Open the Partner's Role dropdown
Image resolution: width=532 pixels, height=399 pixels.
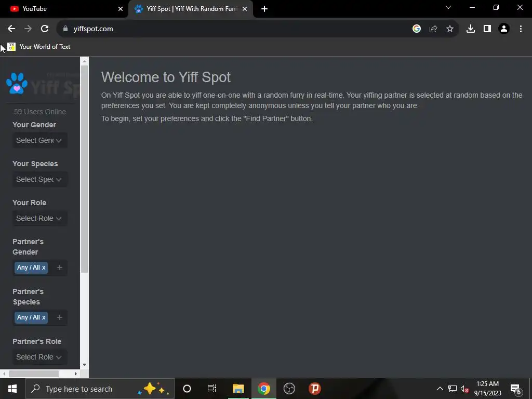click(39, 357)
